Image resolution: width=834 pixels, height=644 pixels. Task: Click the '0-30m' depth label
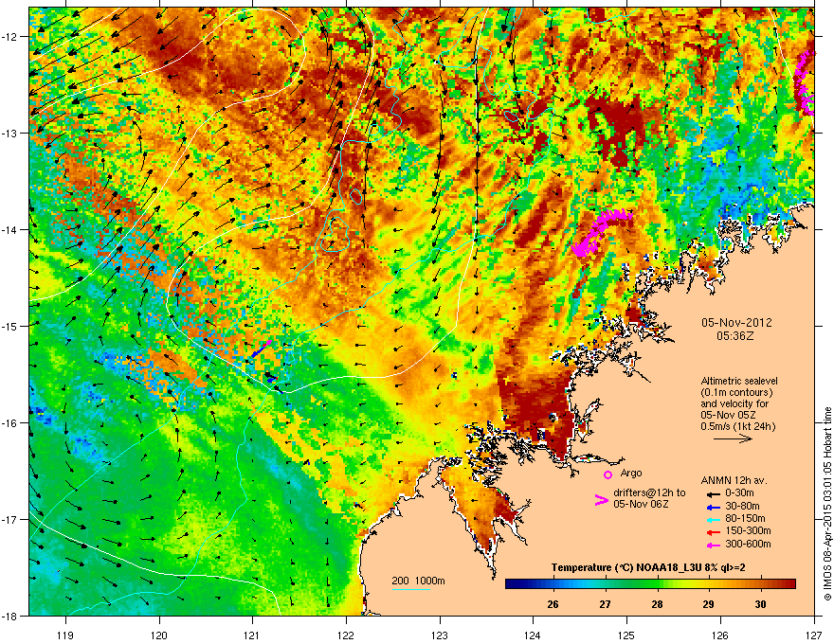739,493
